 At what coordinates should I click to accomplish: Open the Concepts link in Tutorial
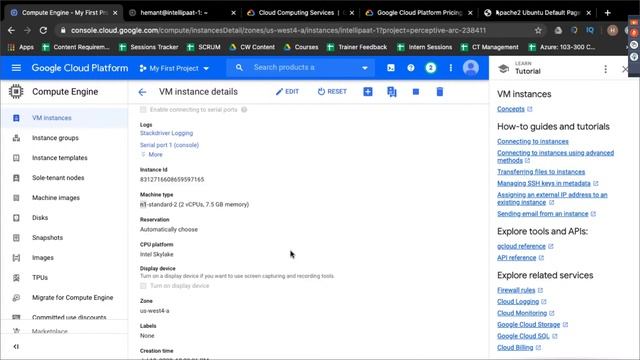511,109
